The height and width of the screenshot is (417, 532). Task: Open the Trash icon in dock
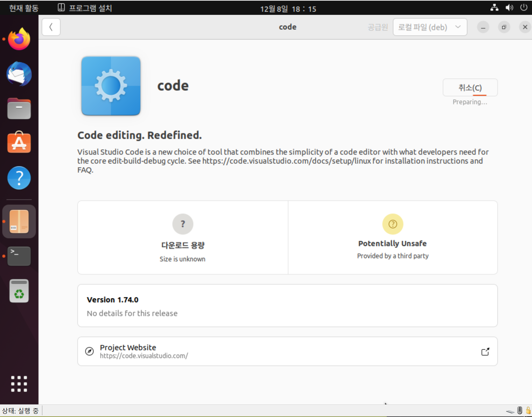click(x=19, y=291)
